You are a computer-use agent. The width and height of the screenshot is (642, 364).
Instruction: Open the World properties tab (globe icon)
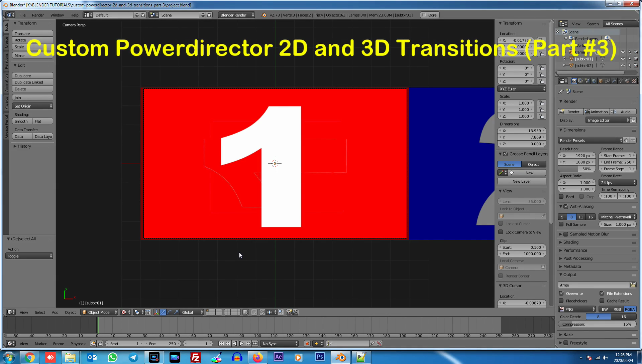594,81
